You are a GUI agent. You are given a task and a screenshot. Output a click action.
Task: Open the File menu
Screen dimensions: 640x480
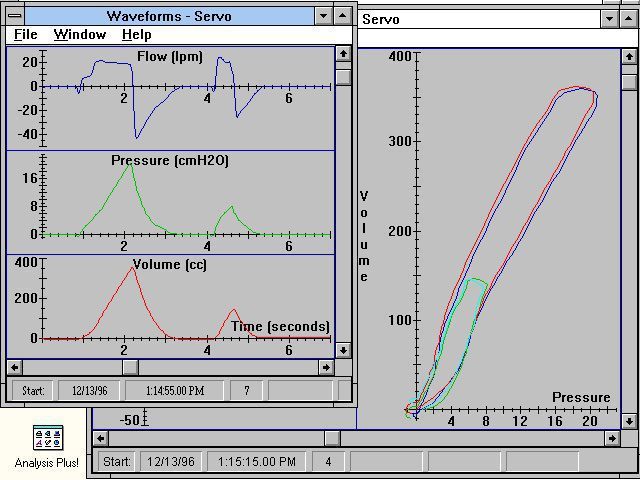[x=25, y=34]
